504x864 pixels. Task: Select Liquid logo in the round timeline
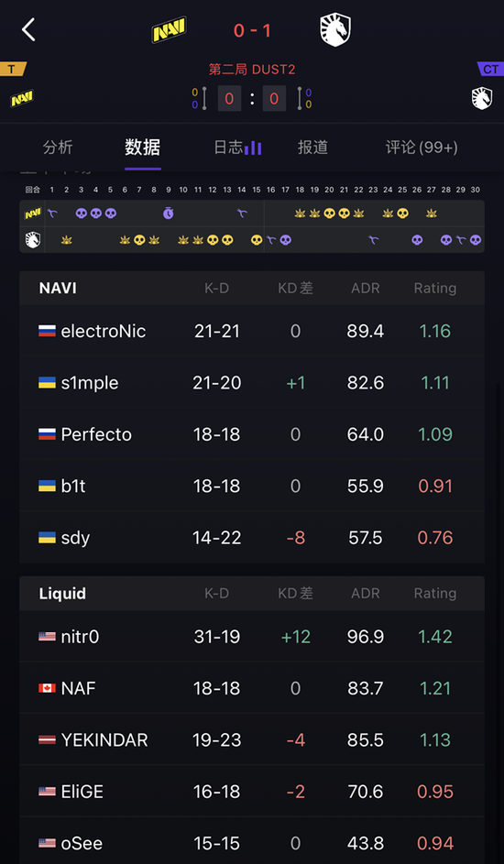point(32,240)
